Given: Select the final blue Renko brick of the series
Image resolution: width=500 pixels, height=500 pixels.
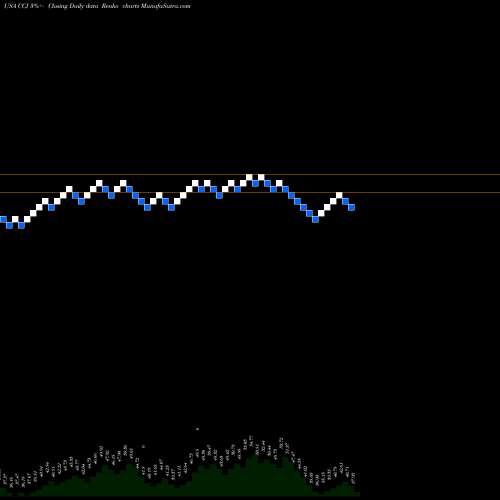Looking at the screenshot, I should click(x=352, y=207).
